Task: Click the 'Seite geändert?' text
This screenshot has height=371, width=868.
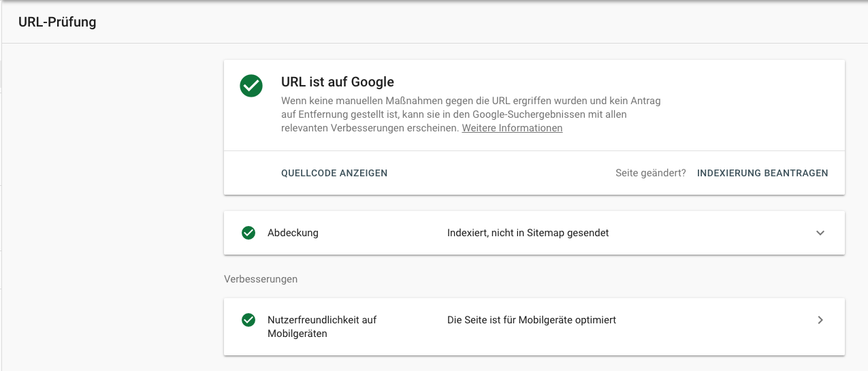Action: (x=651, y=173)
